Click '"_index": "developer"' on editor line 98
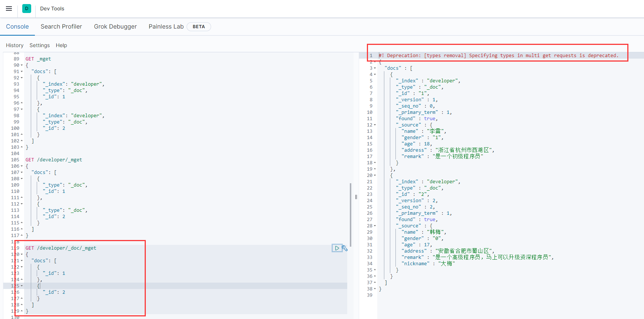644x319 pixels. (74, 116)
